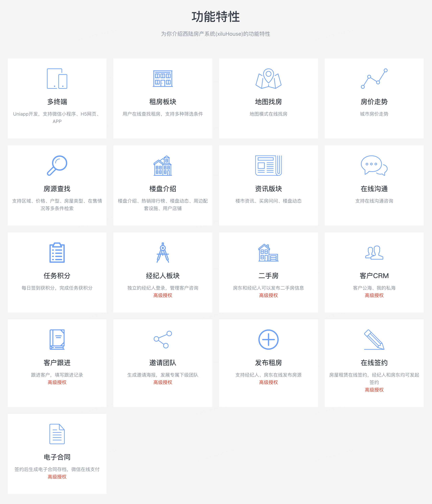Select the newspaper icon for 资讯版块
Screen dimensions: 432x504
268,165
